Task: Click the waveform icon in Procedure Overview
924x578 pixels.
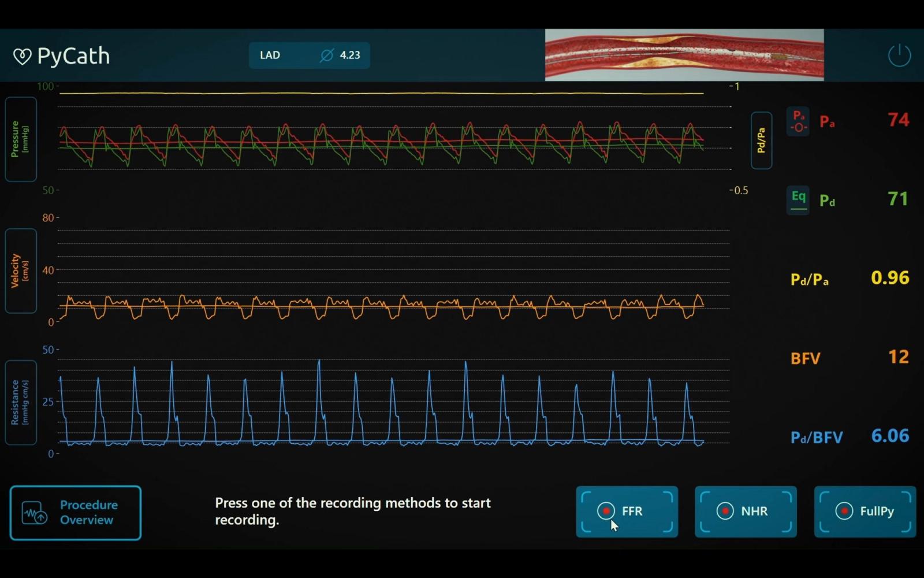Action: (35, 513)
